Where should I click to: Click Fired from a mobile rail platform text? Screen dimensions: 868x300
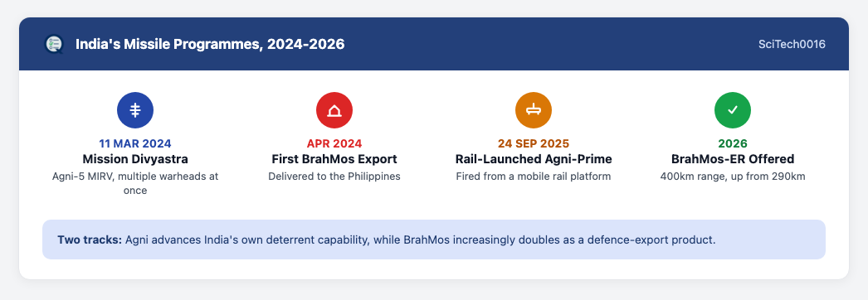point(533,177)
